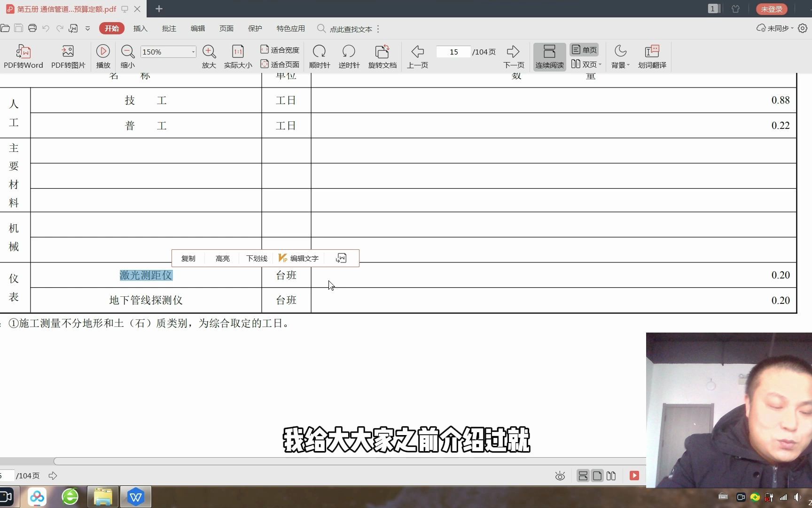Click the new tab plus button

pyautogui.click(x=159, y=9)
